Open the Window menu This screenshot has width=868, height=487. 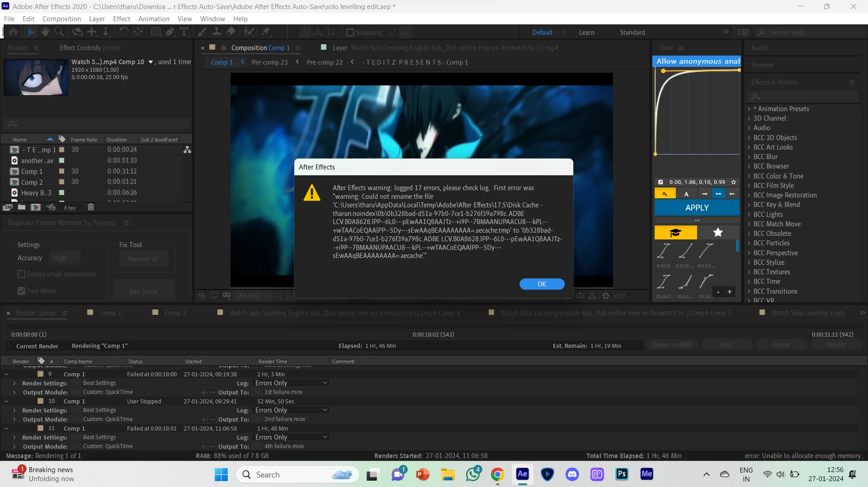[212, 19]
